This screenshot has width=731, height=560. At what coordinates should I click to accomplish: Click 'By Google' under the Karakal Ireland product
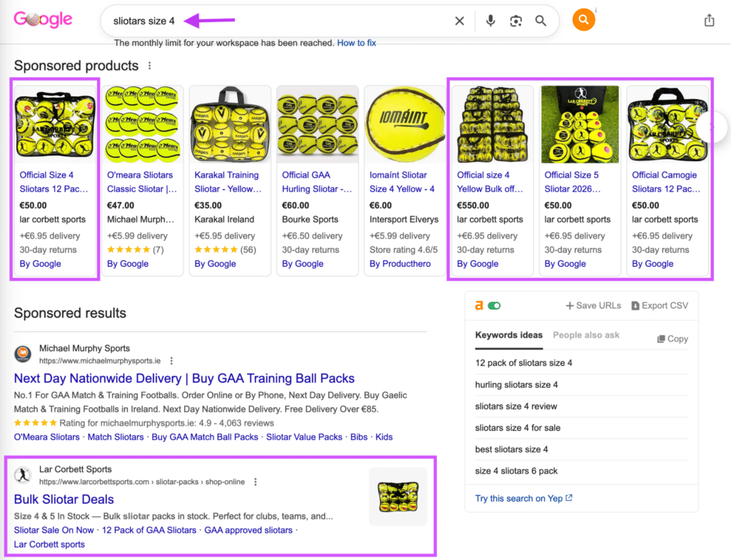click(215, 264)
